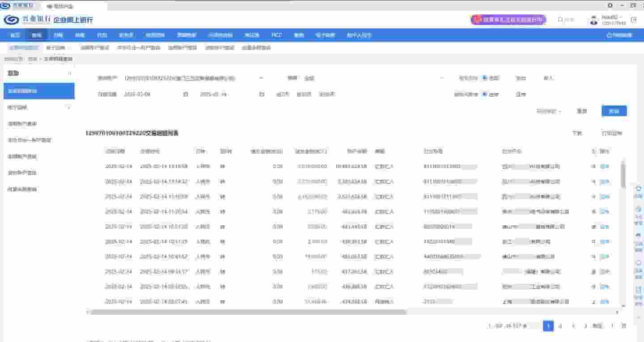The height and width of the screenshot is (342, 644).
Task: Select the first radio option in the second filter row
Action: [485, 94]
